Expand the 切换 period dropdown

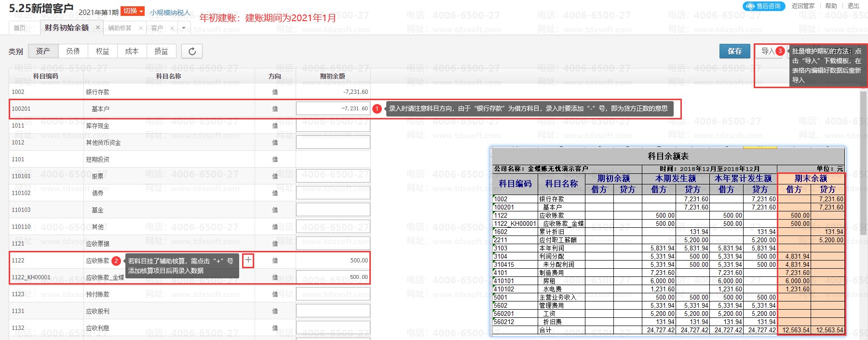pyautogui.click(x=133, y=11)
